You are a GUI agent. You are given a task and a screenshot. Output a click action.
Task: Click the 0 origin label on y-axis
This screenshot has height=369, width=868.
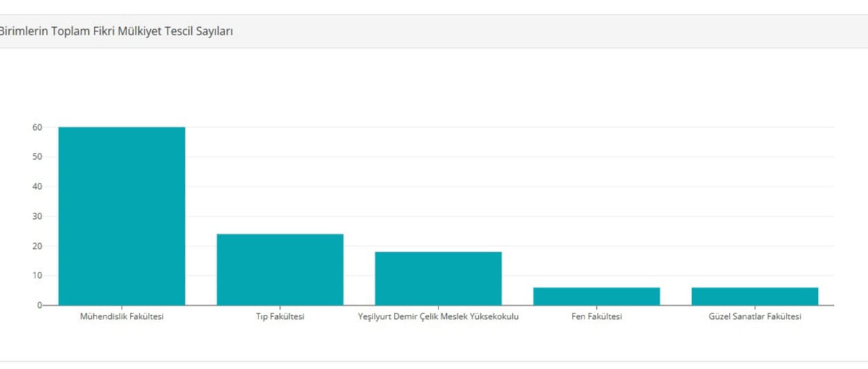tap(39, 305)
